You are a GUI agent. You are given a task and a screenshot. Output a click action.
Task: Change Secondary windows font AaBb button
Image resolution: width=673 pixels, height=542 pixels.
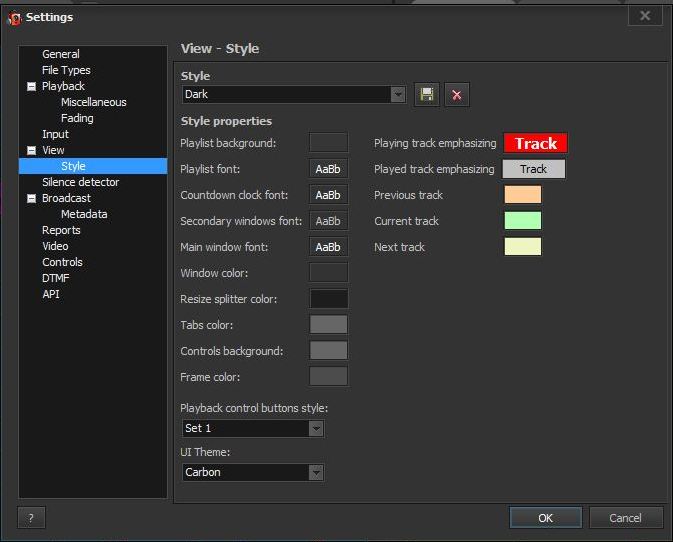328,221
